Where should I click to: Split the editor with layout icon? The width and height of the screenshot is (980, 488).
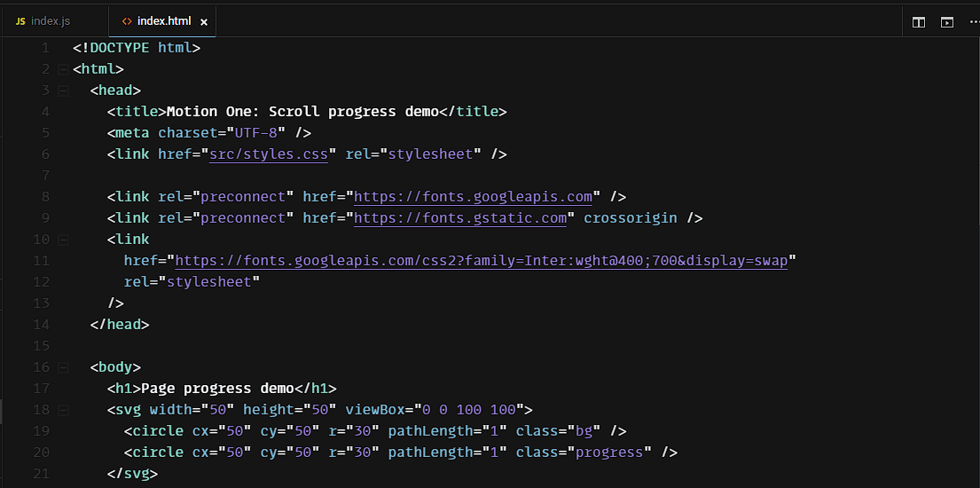click(919, 22)
